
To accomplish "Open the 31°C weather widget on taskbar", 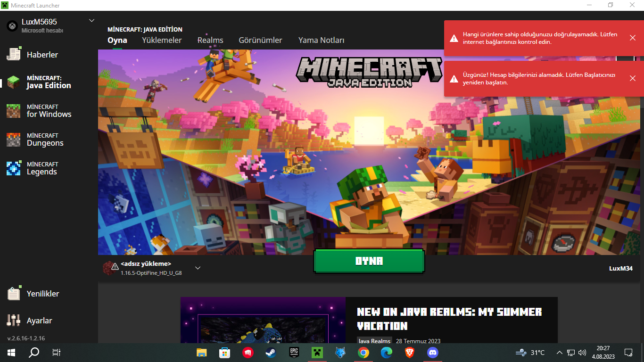I will 530,352.
